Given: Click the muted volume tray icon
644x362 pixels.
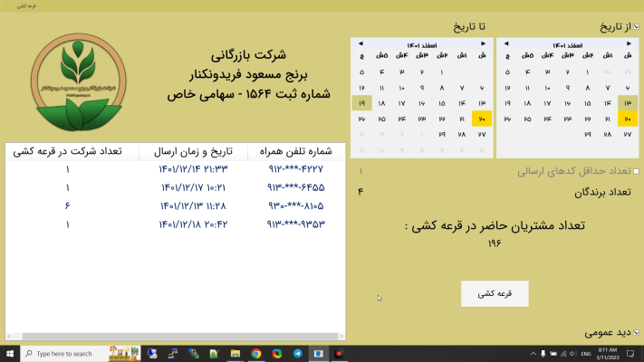Looking at the screenshot, I should click(573, 354).
